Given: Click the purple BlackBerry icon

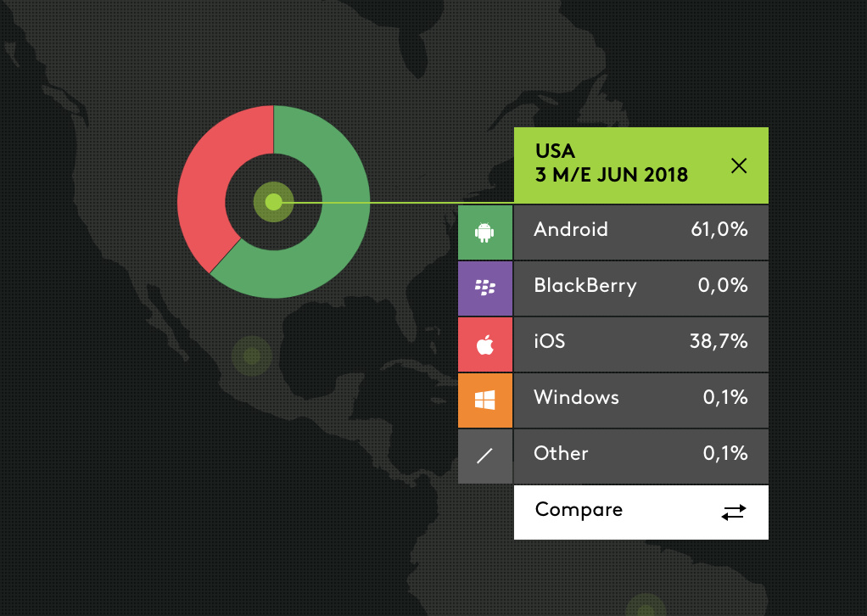Looking at the screenshot, I should pyautogui.click(x=485, y=288).
